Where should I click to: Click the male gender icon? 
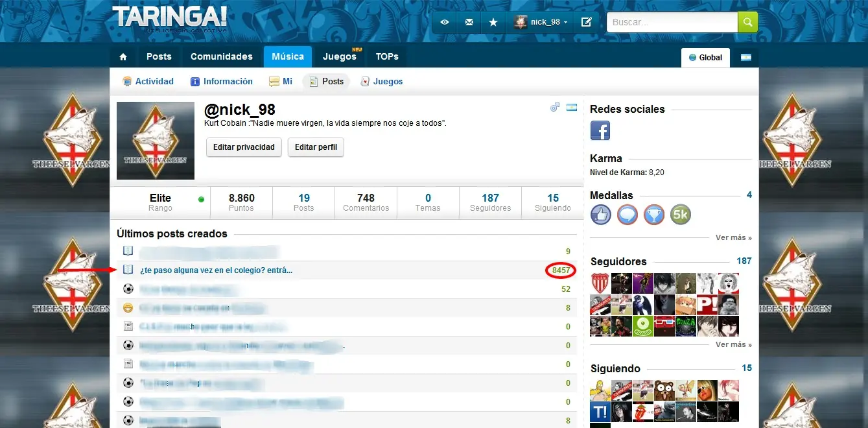[555, 108]
